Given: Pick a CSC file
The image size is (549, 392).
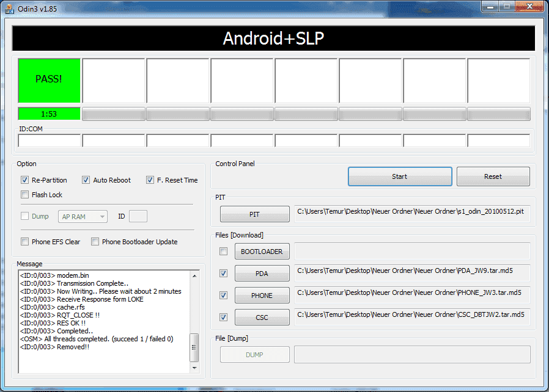Looking at the screenshot, I should pos(262,318).
